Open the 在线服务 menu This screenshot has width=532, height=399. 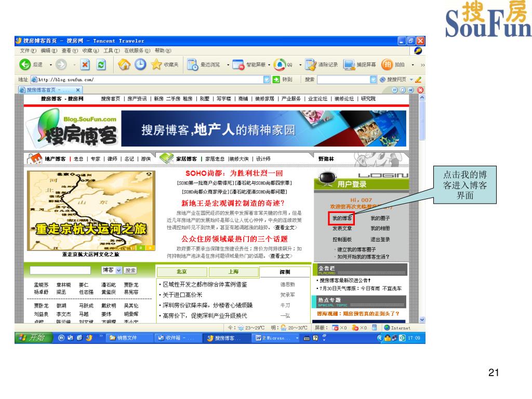tap(137, 50)
